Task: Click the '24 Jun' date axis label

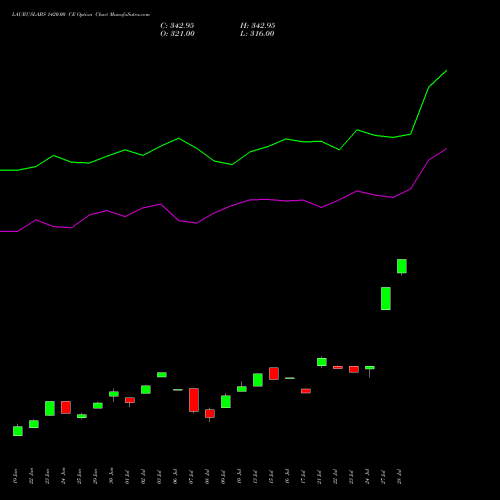Action: [x=63, y=476]
